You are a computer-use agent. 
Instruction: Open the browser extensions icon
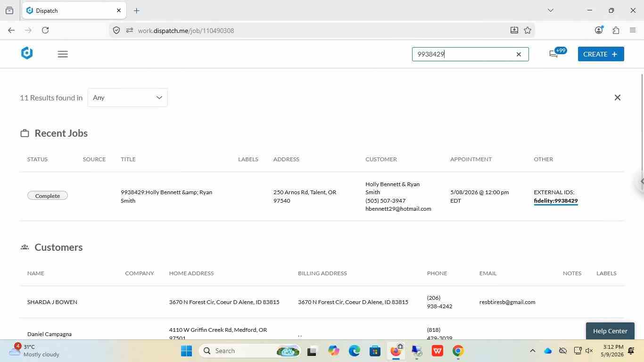(x=616, y=30)
